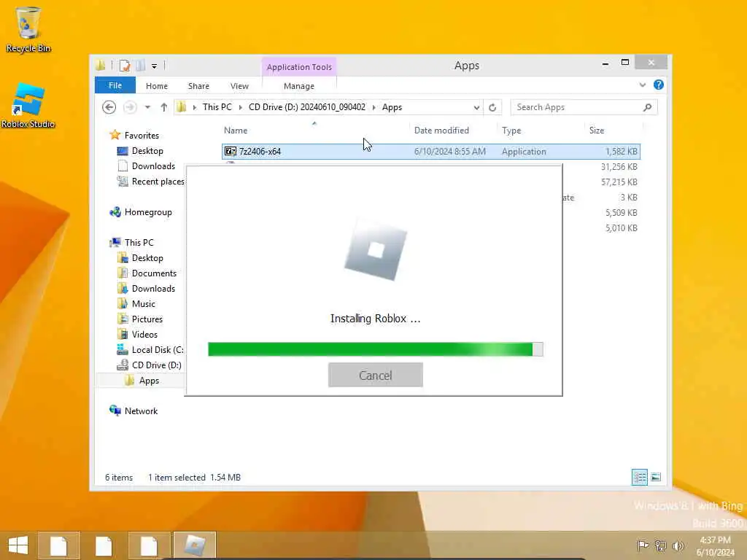Click Apps breadcrumb in the address bar

pos(392,107)
